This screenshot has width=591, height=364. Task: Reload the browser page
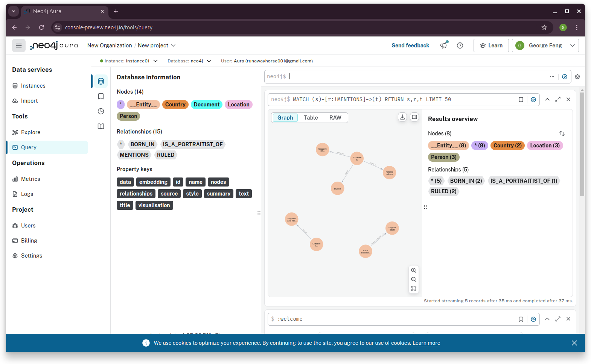[41, 27]
